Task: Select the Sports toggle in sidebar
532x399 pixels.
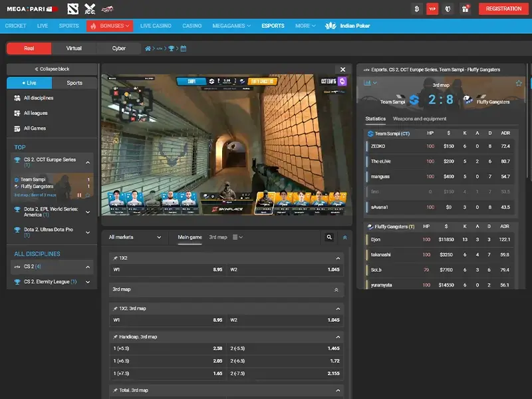Action: (x=74, y=82)
